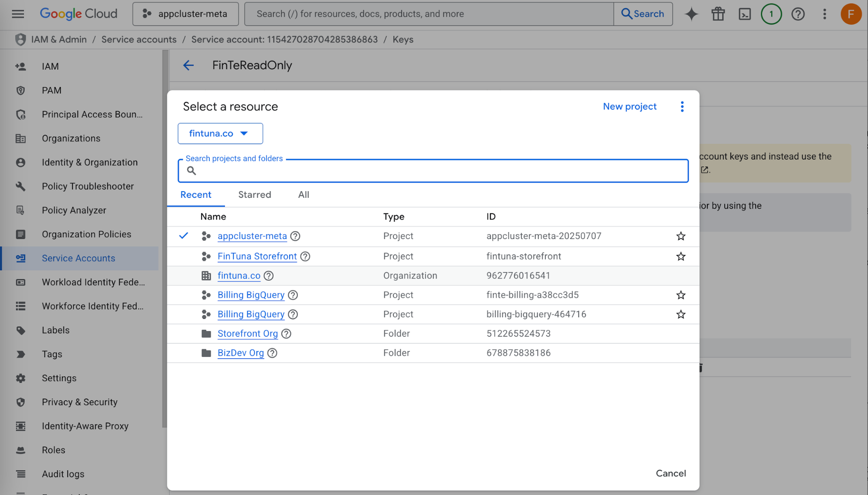Click Service accounts breadcrumb
The image size is (868, 495).
139,40
